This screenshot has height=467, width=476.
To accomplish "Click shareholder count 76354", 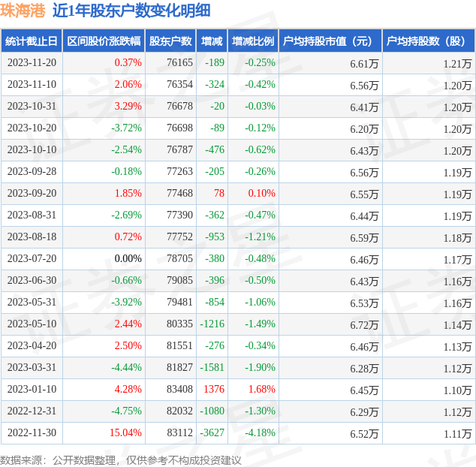I will coord(179,84).
